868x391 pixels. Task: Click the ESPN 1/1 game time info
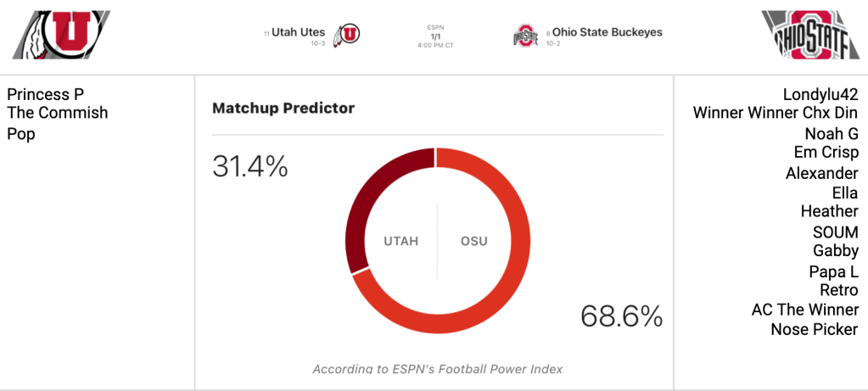[x=434, y=36]
